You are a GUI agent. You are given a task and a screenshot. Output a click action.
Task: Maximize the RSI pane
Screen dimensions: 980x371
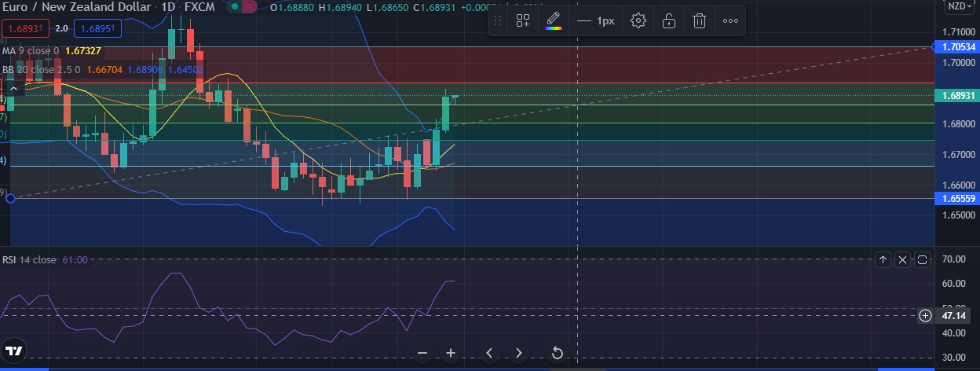tap(923, 259)
